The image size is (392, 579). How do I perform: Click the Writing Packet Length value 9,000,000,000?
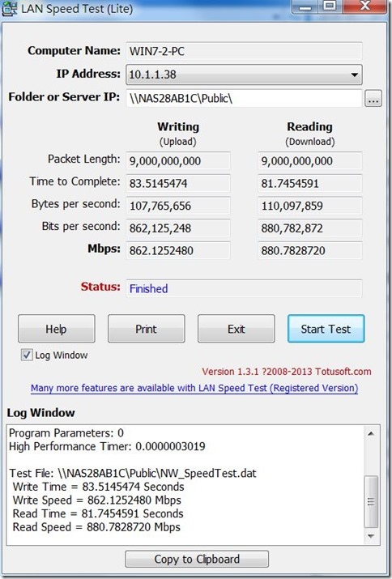click(178, 161)
